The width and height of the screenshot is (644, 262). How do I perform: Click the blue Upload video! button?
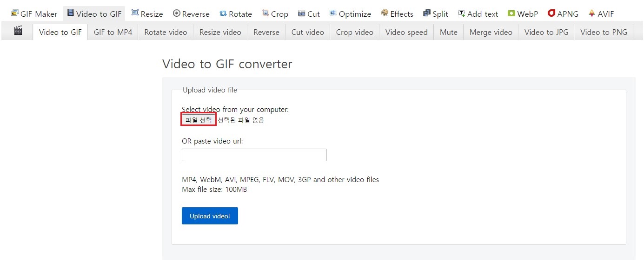pyautogui.click(x=210, y=216)
